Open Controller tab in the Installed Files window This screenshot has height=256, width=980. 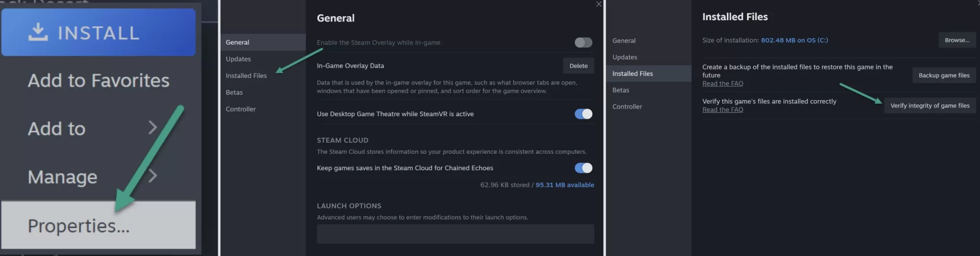627,107
